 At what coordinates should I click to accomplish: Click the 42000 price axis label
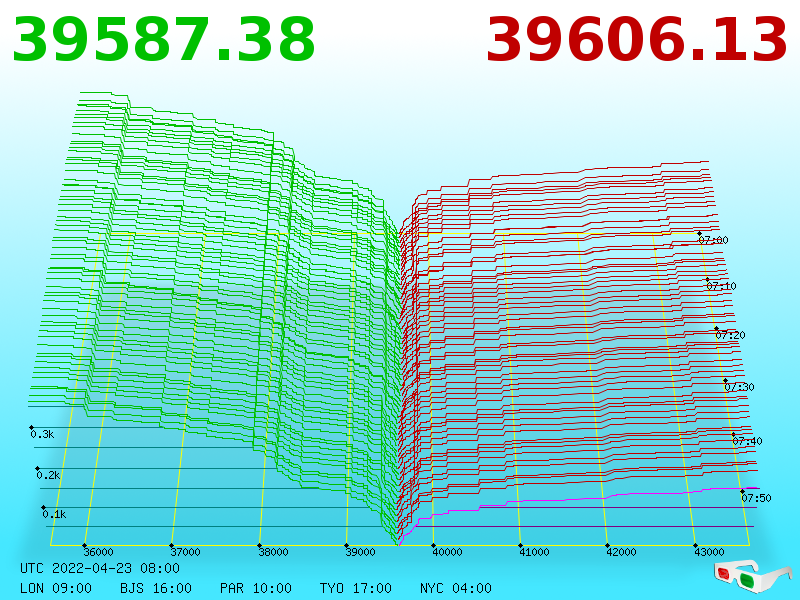(621, 552)
